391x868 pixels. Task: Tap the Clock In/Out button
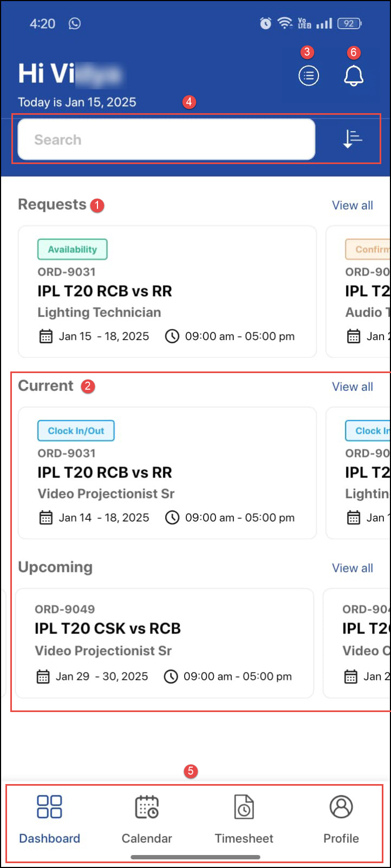coord(76,430)
